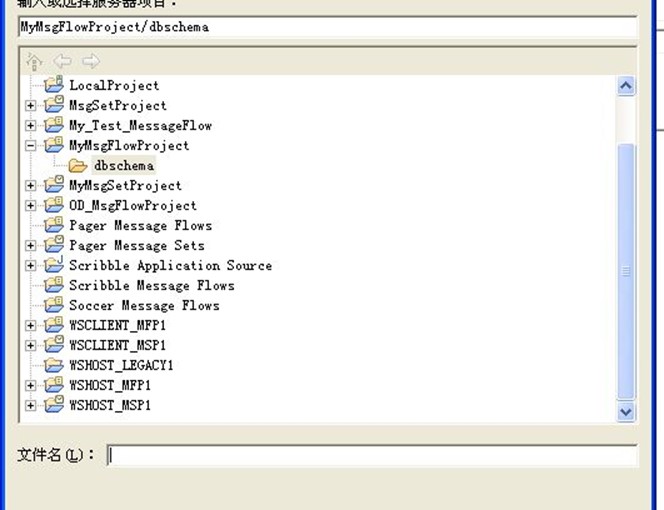Click the home navigation icon in toolbar
664x510 pixels.
click(34, 61)
